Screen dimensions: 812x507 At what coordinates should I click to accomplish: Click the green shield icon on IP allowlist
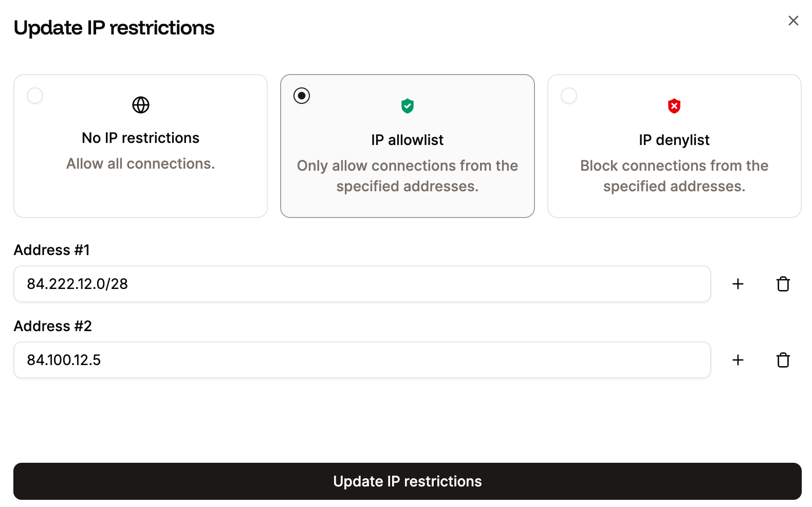(407, 105)
